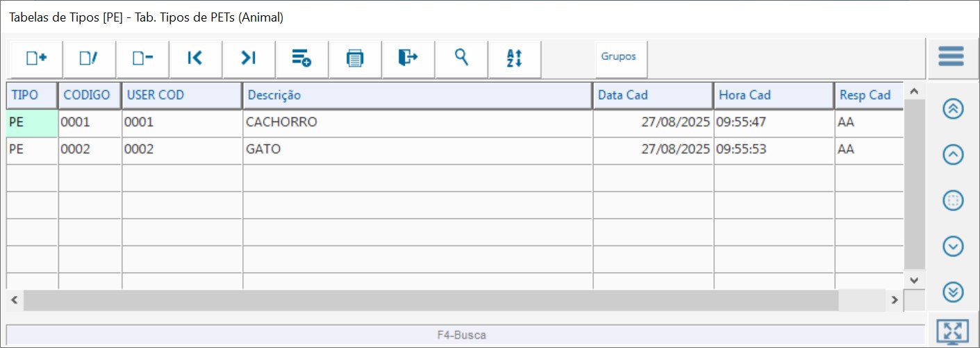This screenshot has height=348, width=980.
Task: Click the horizontal scrollbar right arrow
Action: point(895,300)
